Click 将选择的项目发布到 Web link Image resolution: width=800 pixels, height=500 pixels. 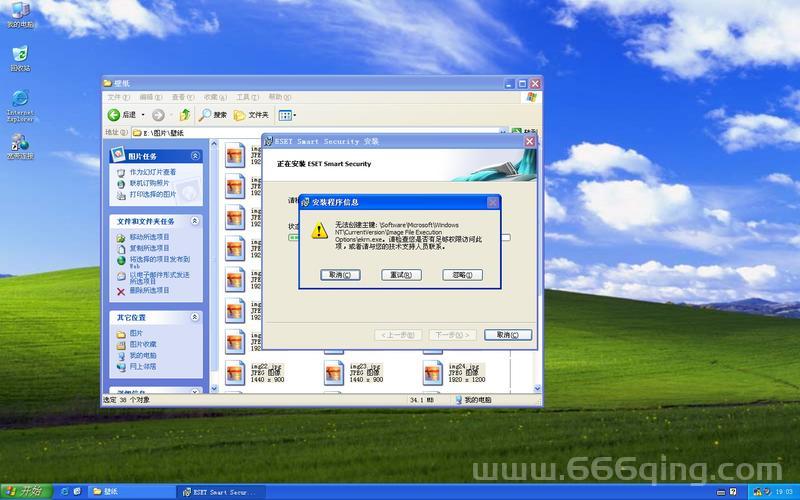159,262
